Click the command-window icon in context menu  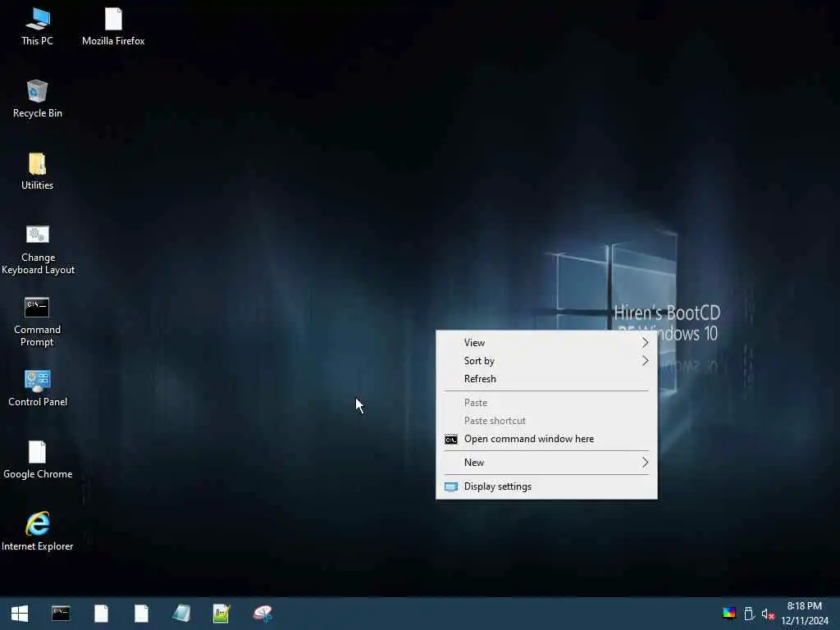point(451,440)
